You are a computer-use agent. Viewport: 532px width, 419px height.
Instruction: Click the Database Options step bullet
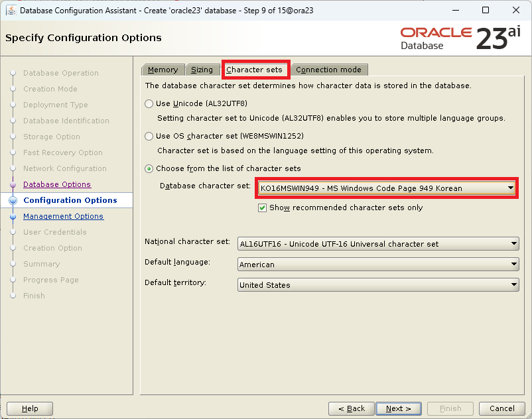pos(13,184)
